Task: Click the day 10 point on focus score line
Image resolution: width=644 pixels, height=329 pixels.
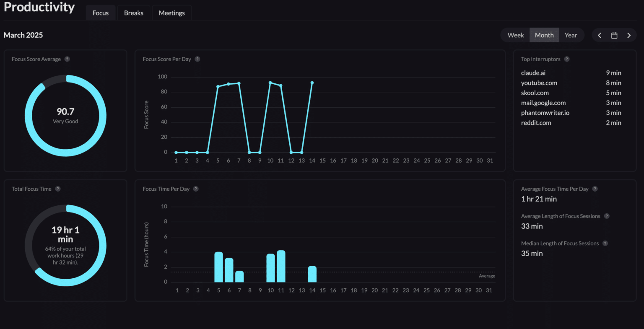Action: coord(270,83)
